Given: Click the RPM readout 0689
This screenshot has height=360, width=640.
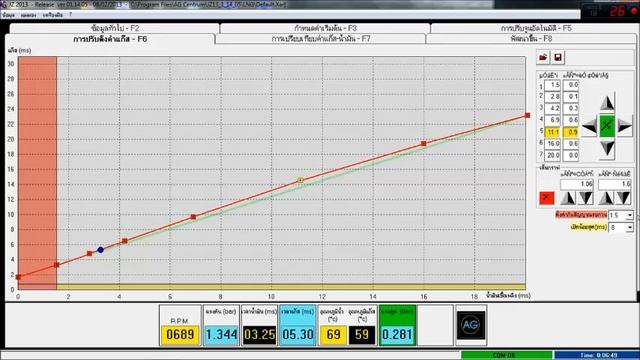Looking at the screenshot, I should (180, 335).
